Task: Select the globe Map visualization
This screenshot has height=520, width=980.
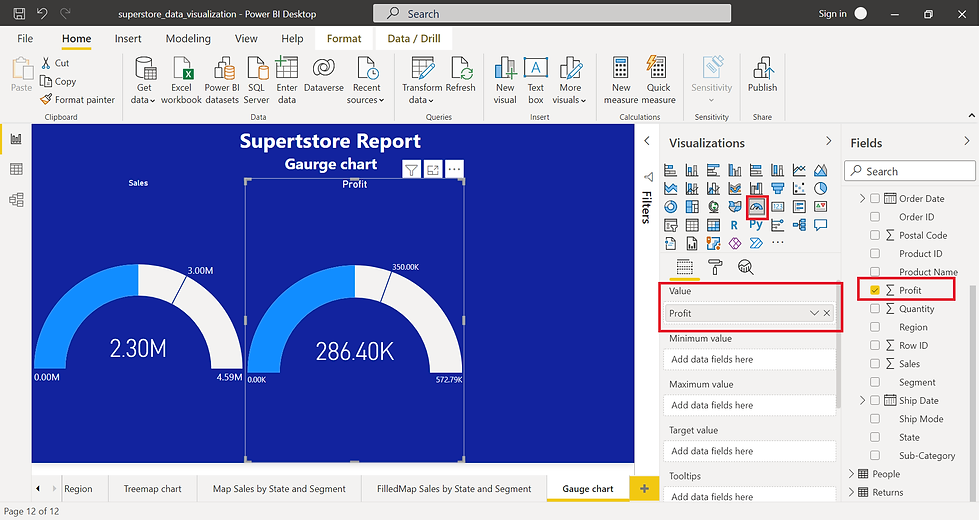Action: 713,207
